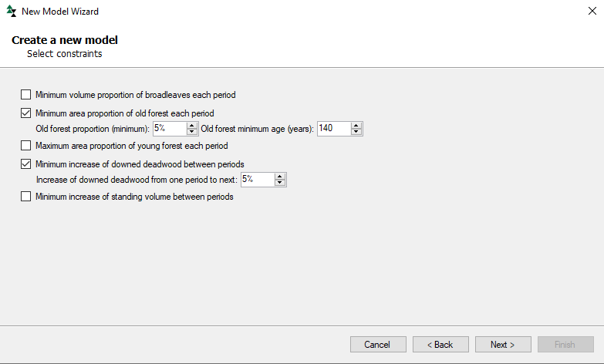Decrease downed deadwood percentage down arrow
604x364 pixels.
click(280, 183)
